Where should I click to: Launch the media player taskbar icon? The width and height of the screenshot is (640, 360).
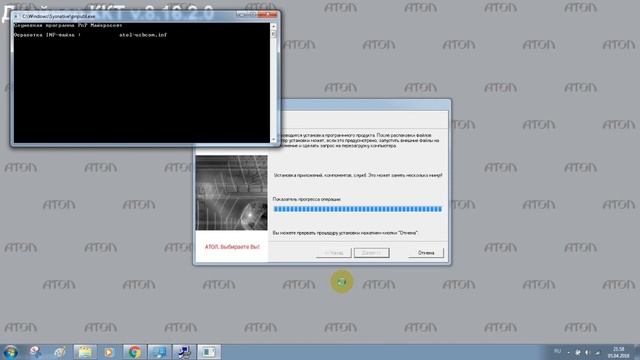click(x=109, y=352)
